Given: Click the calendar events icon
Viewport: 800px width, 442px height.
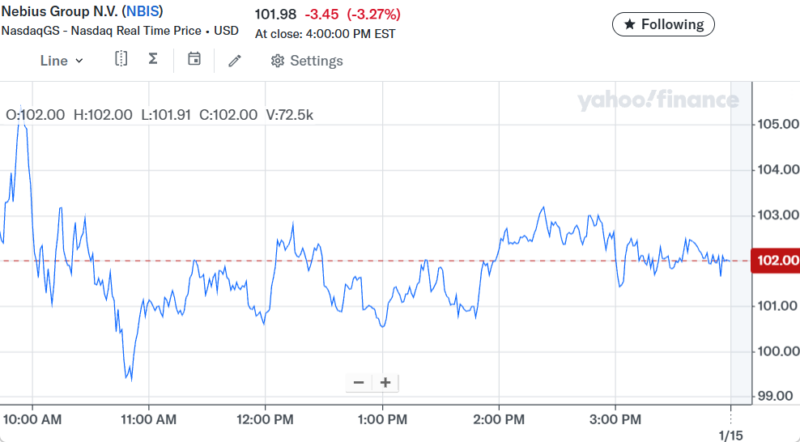Looking at the screenshot, I should pyautogui.click(x=194, y=60).
